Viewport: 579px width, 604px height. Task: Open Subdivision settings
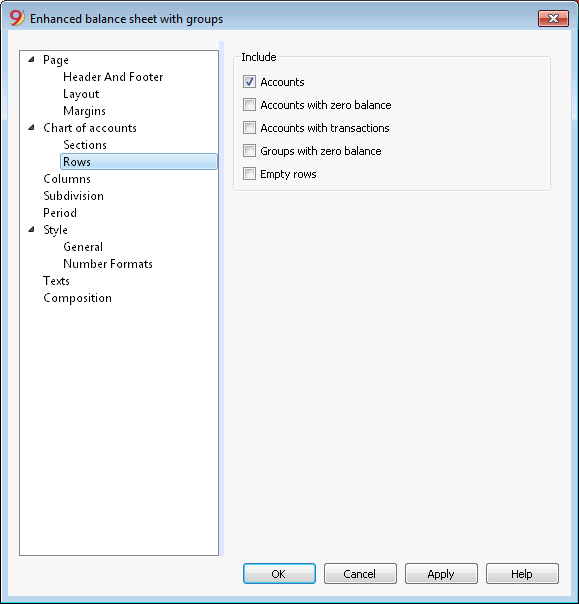click(74, 196)
